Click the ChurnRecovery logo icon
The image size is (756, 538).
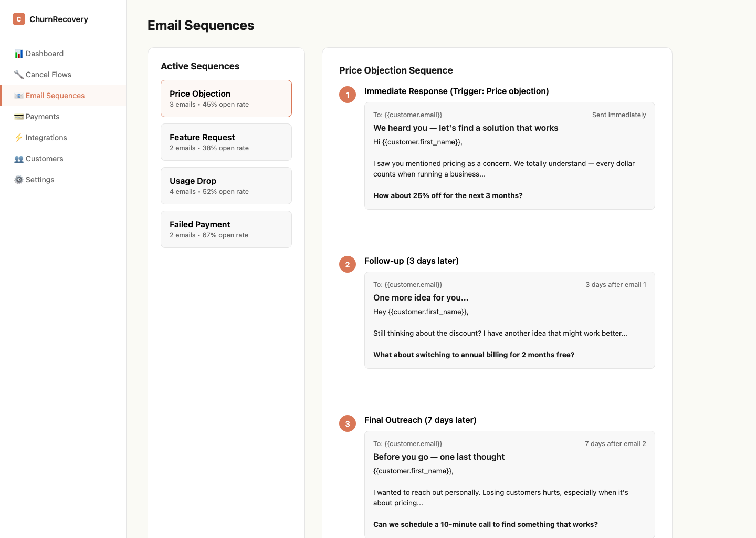click(19, 19)
